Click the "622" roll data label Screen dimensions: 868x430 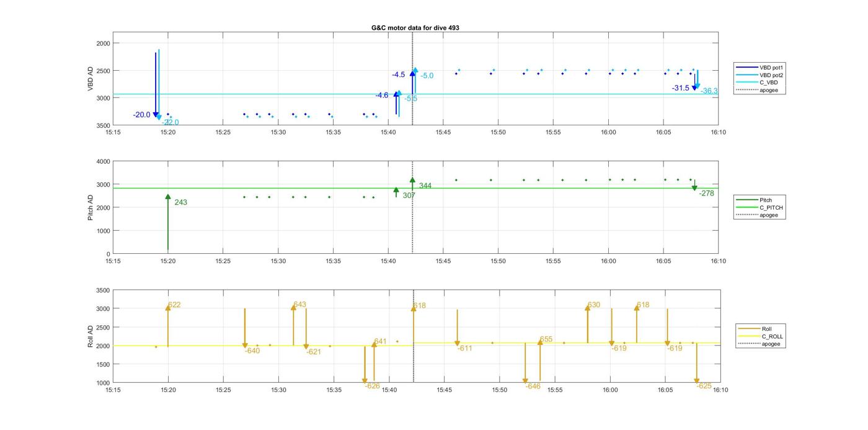pos(174,305)
